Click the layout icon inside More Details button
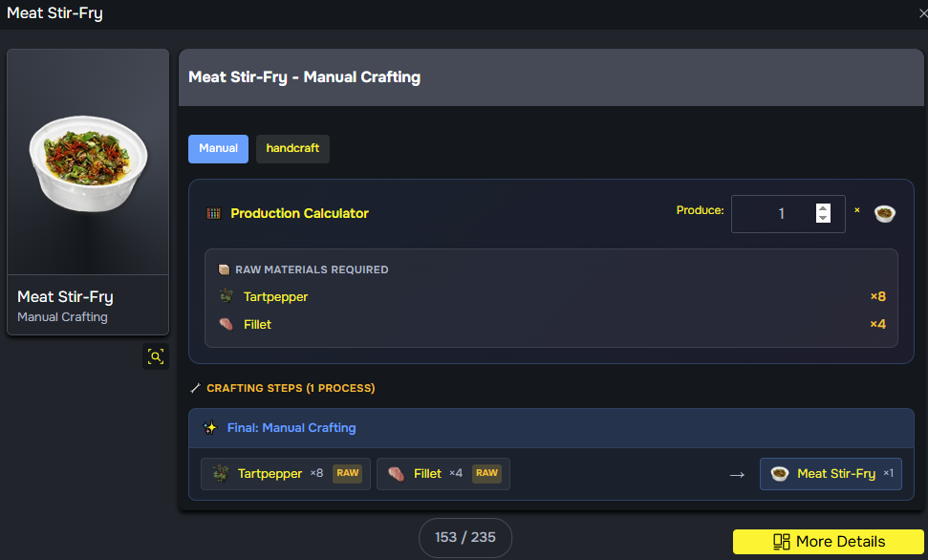The height and width of the screenshot is (560, 928). point(782,542)
